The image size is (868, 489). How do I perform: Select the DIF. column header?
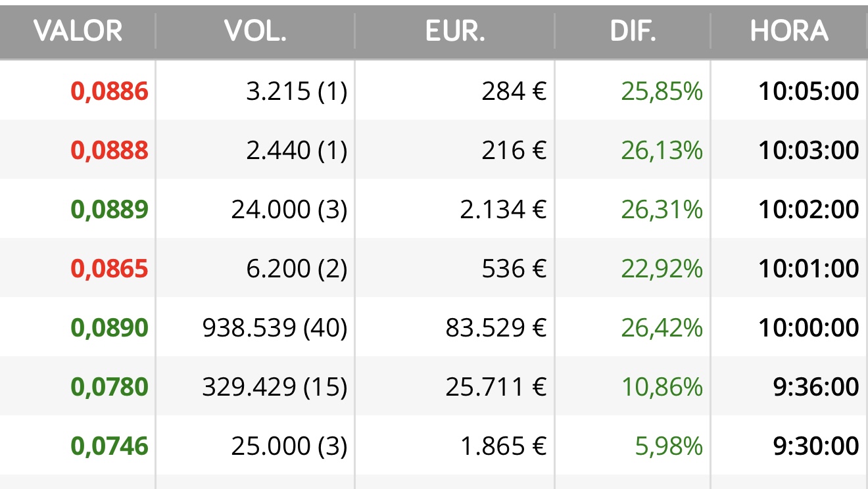(633, 31)
